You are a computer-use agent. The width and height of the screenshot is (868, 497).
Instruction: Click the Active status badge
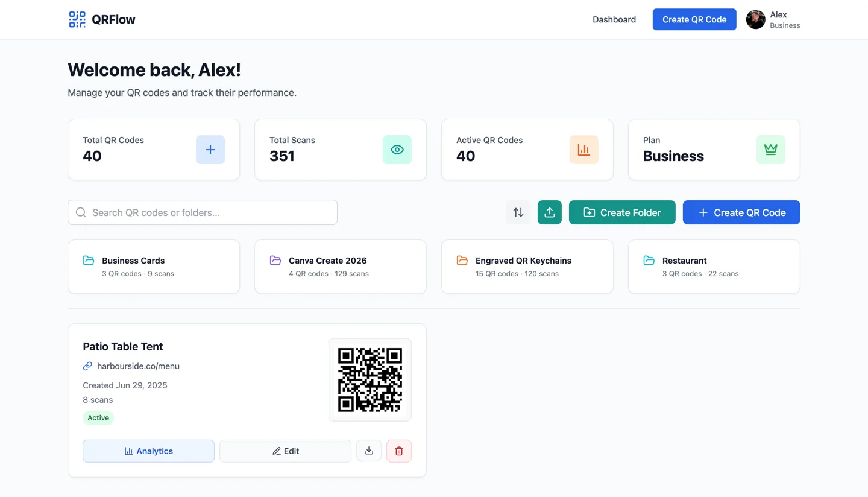pyautogui.click(x=98, y=417)
